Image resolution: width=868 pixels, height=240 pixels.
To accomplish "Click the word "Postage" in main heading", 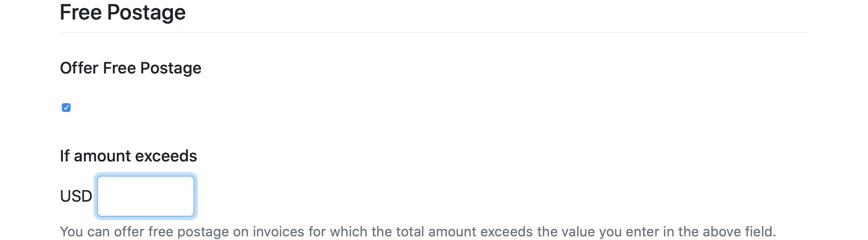I will click(x=146, y=12).
